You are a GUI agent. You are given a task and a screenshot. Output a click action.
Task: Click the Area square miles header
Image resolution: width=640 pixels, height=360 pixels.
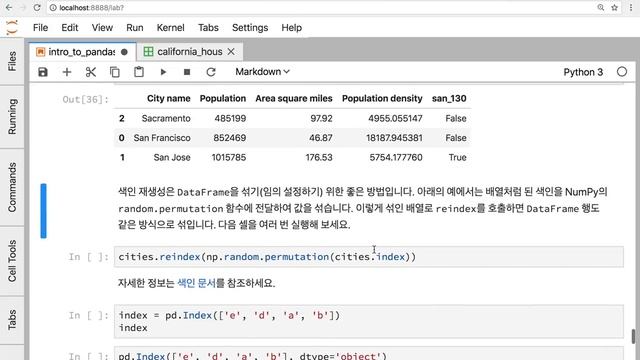(294, 98)
